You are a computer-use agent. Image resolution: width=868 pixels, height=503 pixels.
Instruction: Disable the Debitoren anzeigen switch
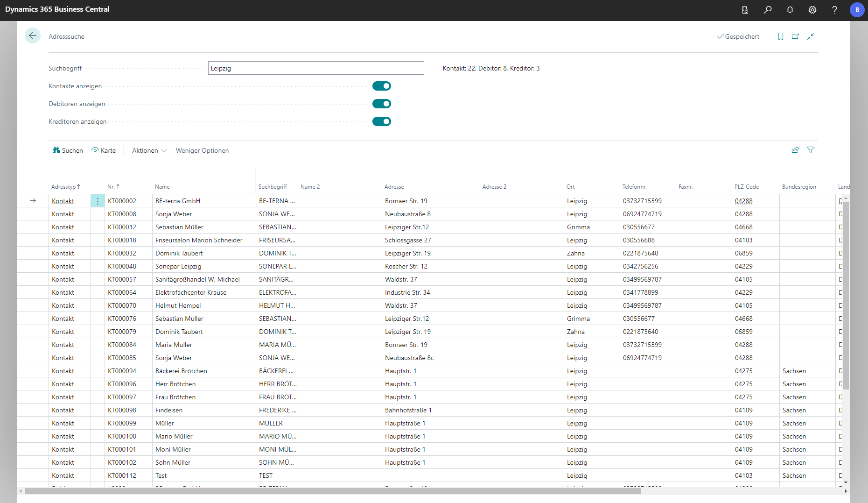(x=381, y=104)
